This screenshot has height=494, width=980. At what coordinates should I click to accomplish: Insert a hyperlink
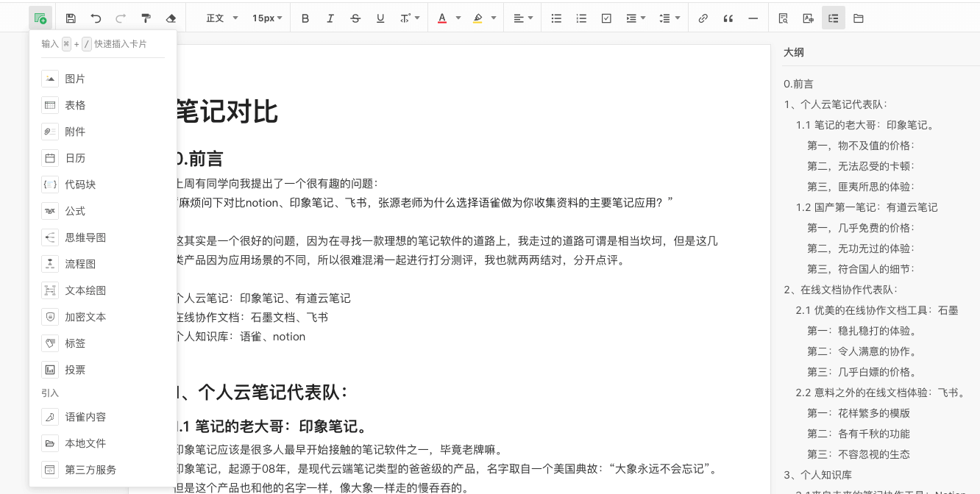703,18
